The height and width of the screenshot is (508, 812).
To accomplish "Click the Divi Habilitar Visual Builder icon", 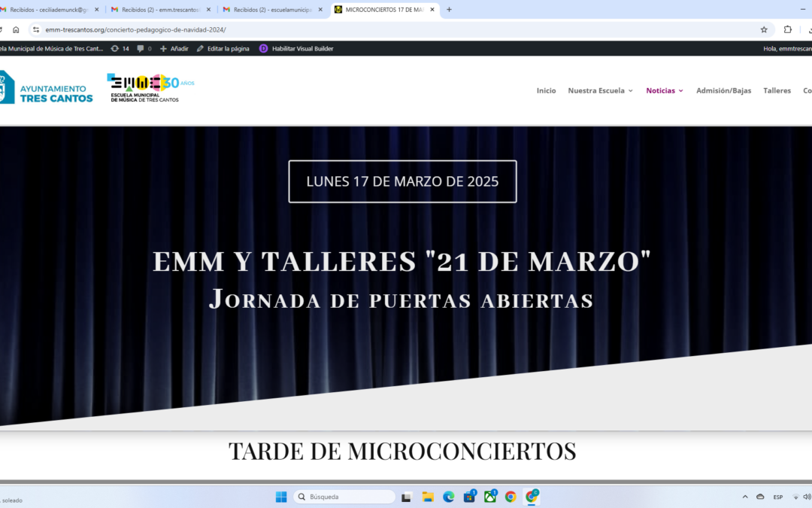I will coord(263,48).
